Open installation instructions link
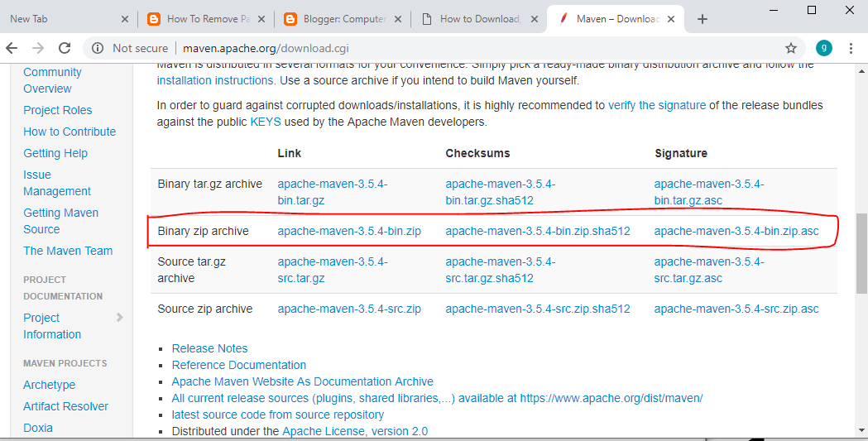The image size is (868, 441). tap(216, 80)
